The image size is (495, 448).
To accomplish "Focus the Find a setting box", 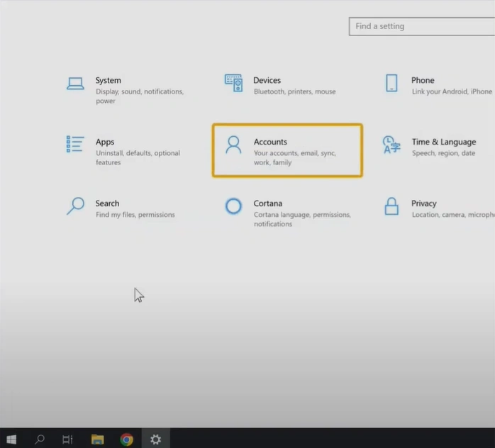I will [422, 26].
